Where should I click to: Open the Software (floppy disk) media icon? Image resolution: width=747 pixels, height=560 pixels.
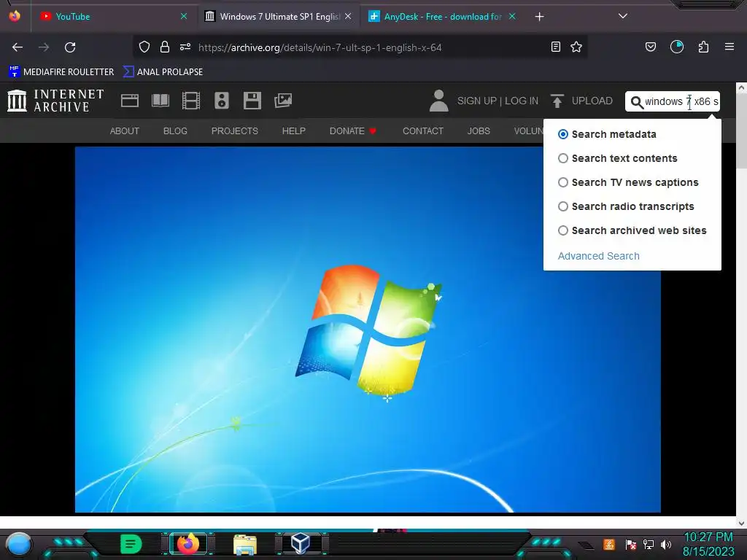tap(252, 101)
